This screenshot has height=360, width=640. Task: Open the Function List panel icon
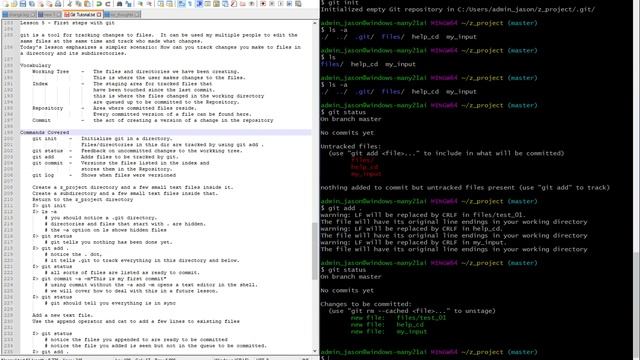pos(233,4)
